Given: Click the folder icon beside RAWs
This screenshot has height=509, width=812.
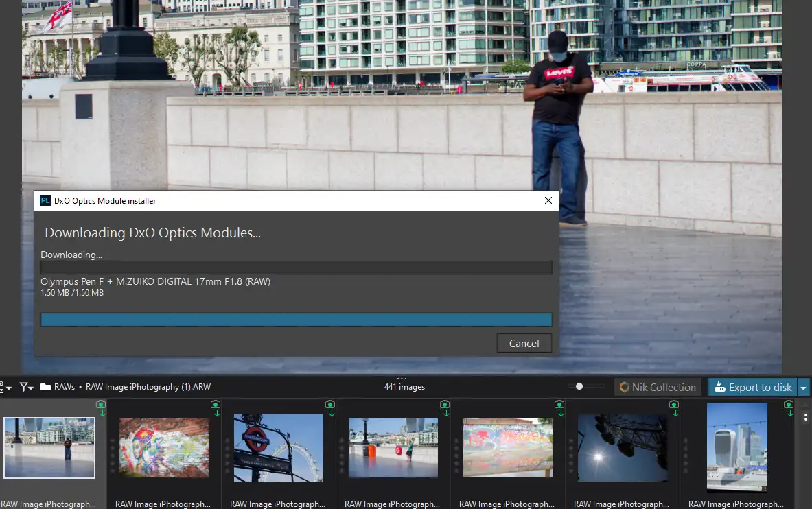Looking at the screenshot, I should 45,387.
